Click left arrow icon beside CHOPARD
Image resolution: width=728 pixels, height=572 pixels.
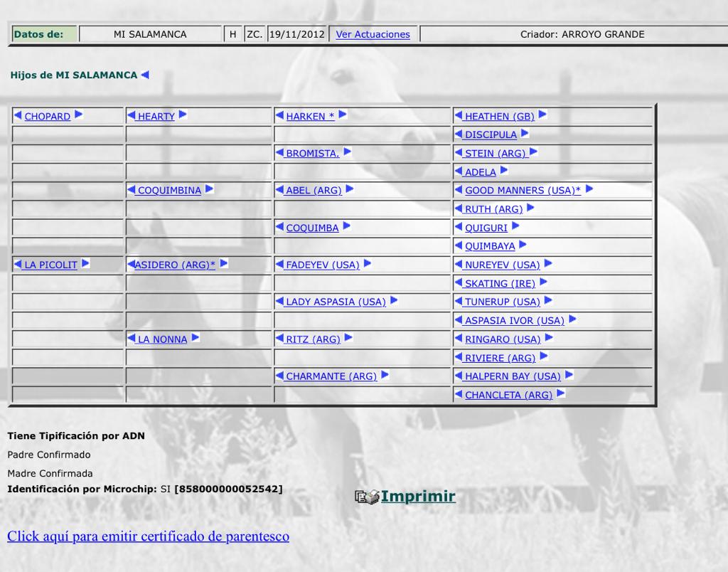(x=18, y=115)
